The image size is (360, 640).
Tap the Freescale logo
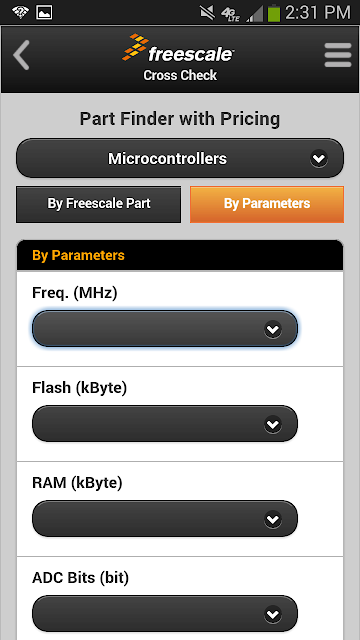(x=178, y=49)
